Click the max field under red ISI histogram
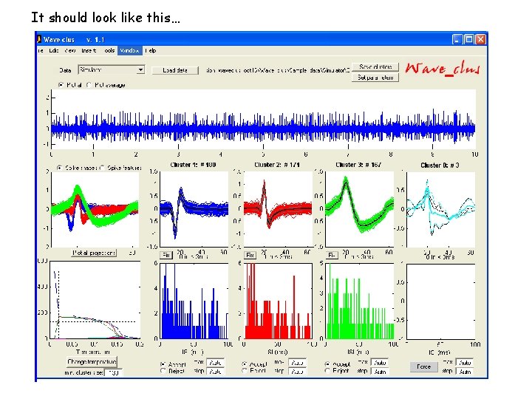Image resolution: width=532 pixels, height=399 pixels. pyautogui.click(x=298, y=363)
